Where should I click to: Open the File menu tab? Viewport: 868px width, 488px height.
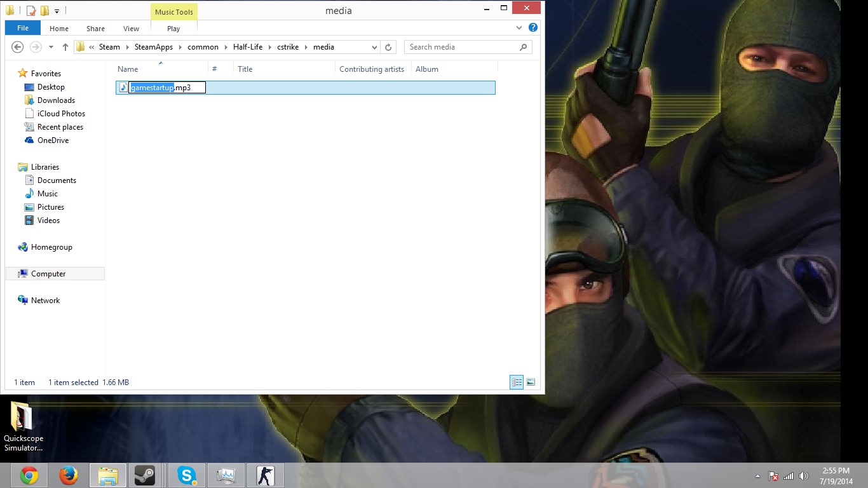point(22,28)
